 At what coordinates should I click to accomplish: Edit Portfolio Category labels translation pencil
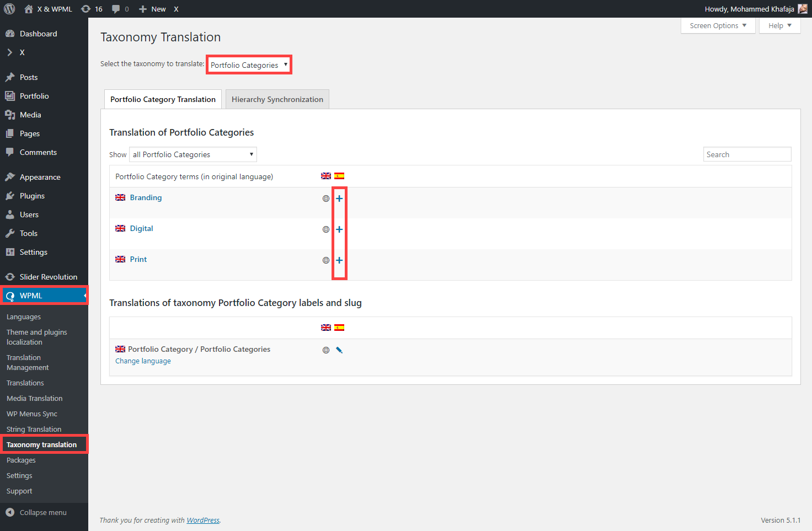pos(339,350)
